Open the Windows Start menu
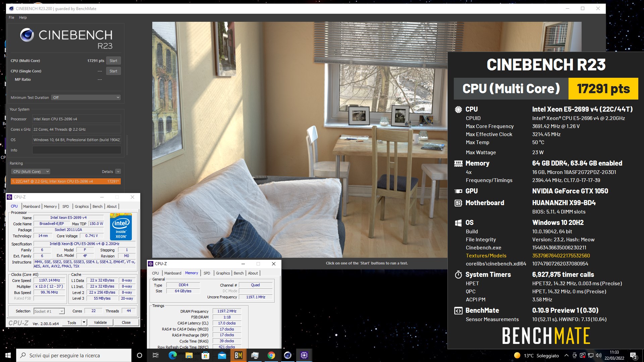The image size is (644, 362). click(8, 355)
